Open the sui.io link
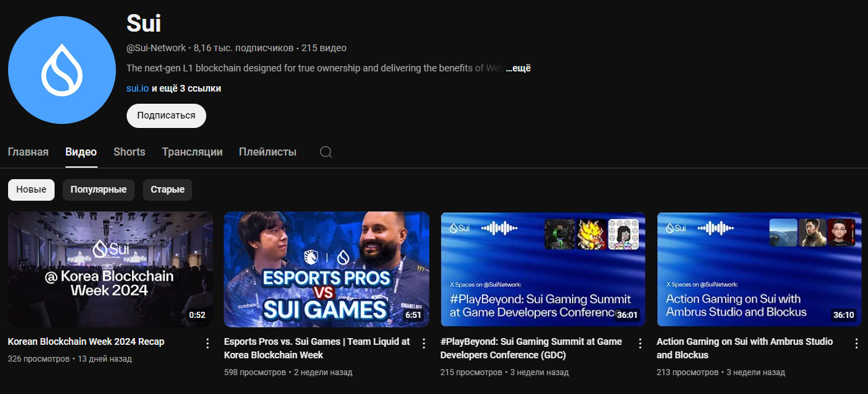Screen dimensions: 868x394 pos(137,88)
